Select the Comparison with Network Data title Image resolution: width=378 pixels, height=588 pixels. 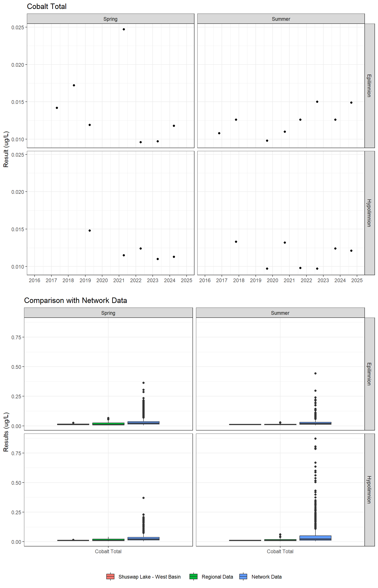(75, 300)
